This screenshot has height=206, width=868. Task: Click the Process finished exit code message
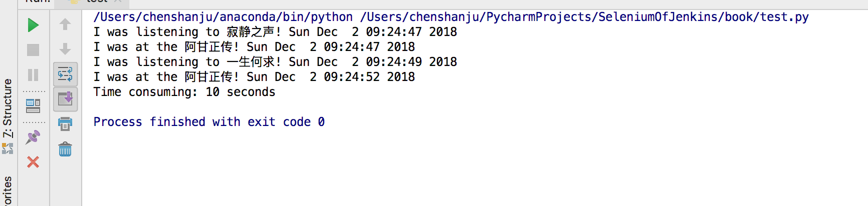[209, 122]
